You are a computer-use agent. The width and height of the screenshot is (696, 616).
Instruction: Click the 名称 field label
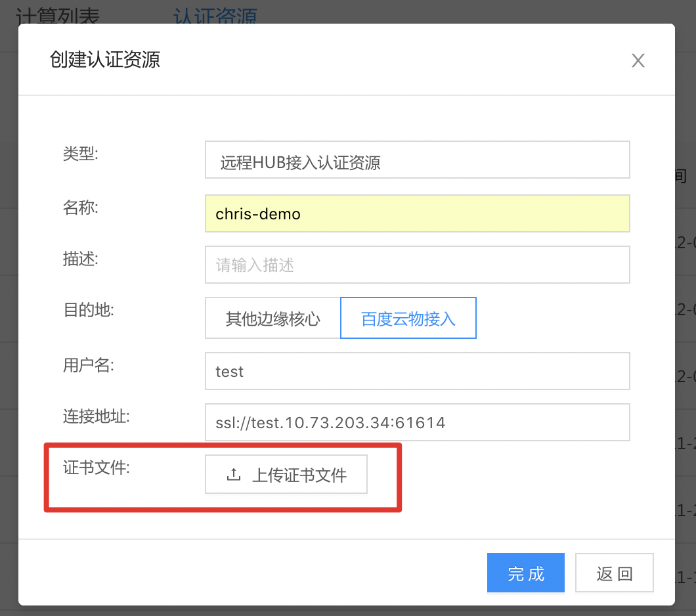pyautogui.click(x=80, y=208)
